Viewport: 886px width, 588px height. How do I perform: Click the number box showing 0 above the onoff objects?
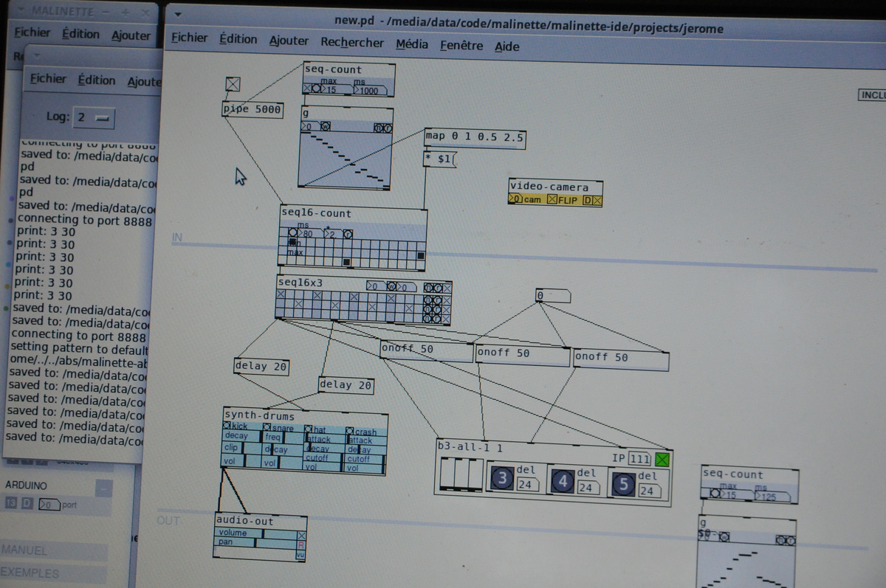(x=553, y=296)
